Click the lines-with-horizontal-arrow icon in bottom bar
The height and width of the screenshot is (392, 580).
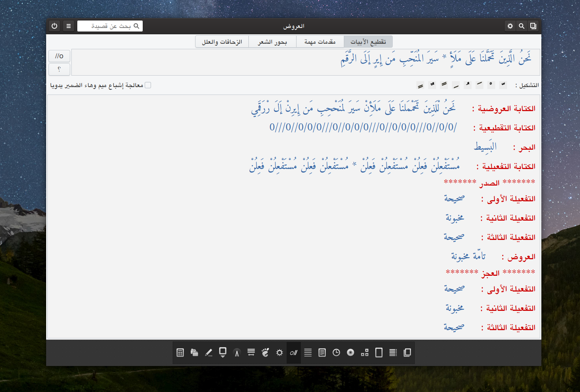pos(251,353)
